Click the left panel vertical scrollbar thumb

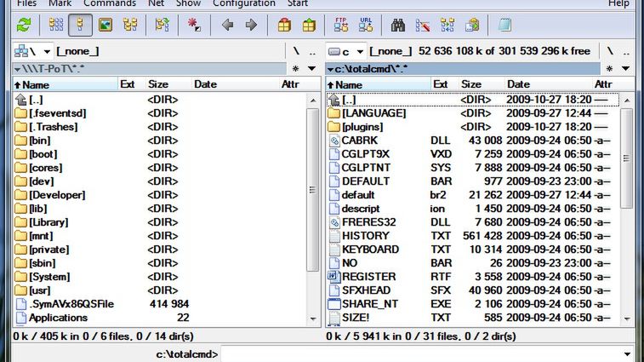click(313, 189)
